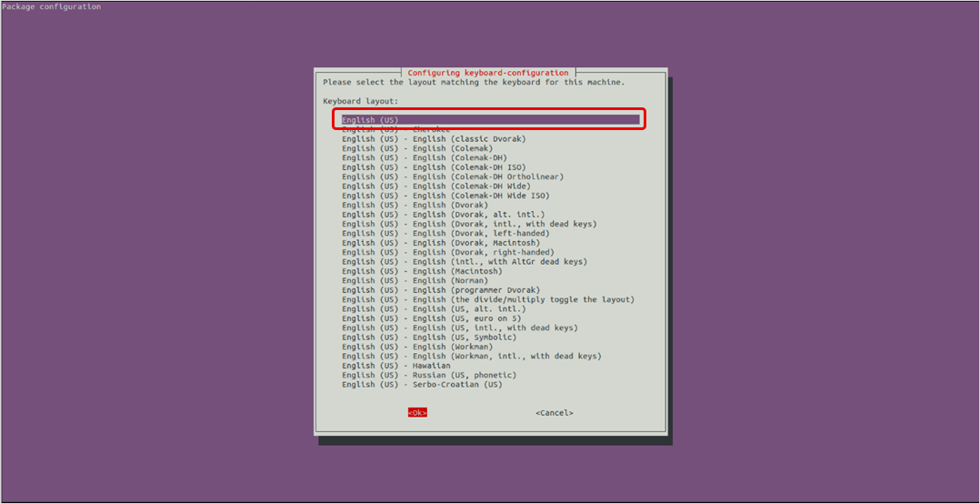Image resolution: width=980 pixels, height=504 pixels.
Task: Click the Cancel button
Action: tap(554, 413)
